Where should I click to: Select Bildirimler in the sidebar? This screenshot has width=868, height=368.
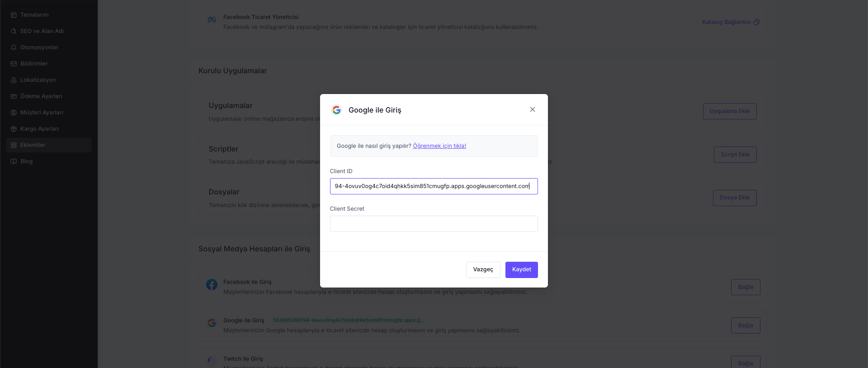[49, 64]
